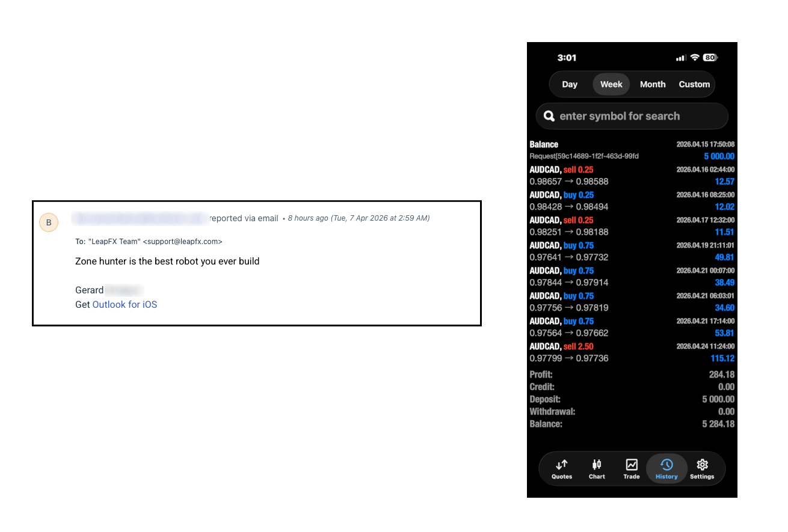This screenshot has width=788, height=532.
Task: Select AUDCAD buy 0.25 trade with profit 12.02
Action: (x=632, y=201)
